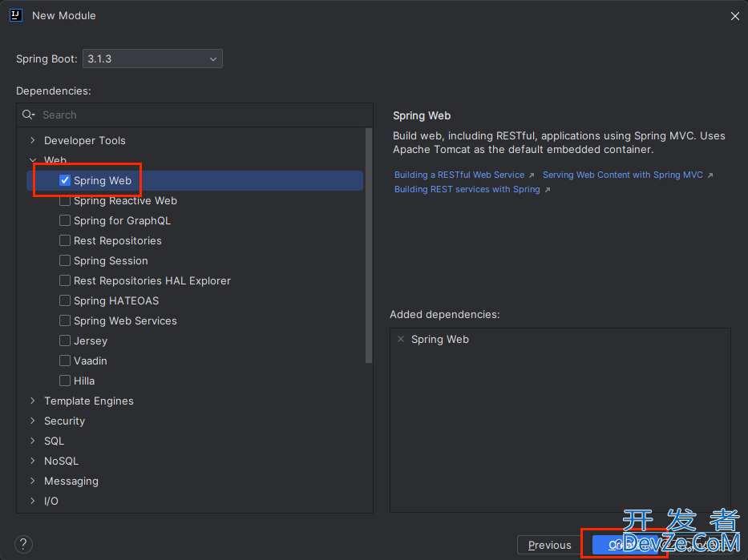Check the Vaadin checkbox
Image resolution: width=748 pixels, height=560 pixels.
click(65, 361)
